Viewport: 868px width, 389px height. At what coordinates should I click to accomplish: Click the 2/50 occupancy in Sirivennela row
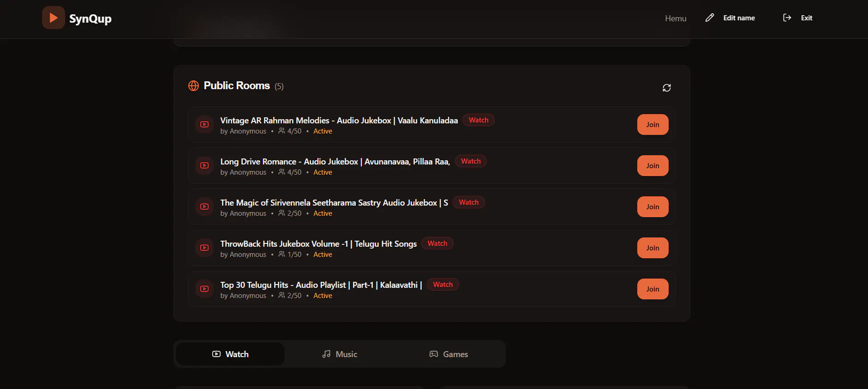pyautogui.click(x=294, y=213)
